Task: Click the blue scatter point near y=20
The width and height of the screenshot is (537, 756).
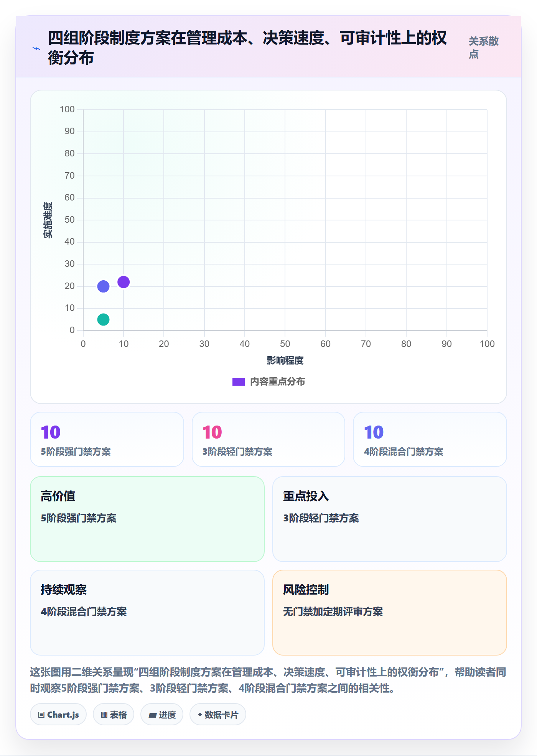Action: point(103,286)
